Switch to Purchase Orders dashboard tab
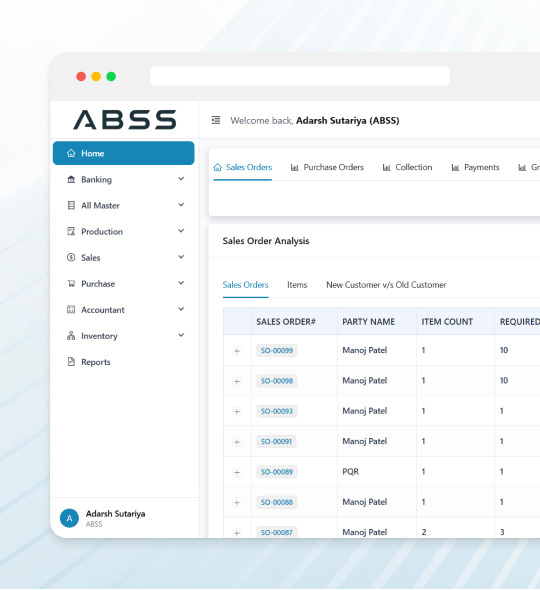 tap(327, 167)
